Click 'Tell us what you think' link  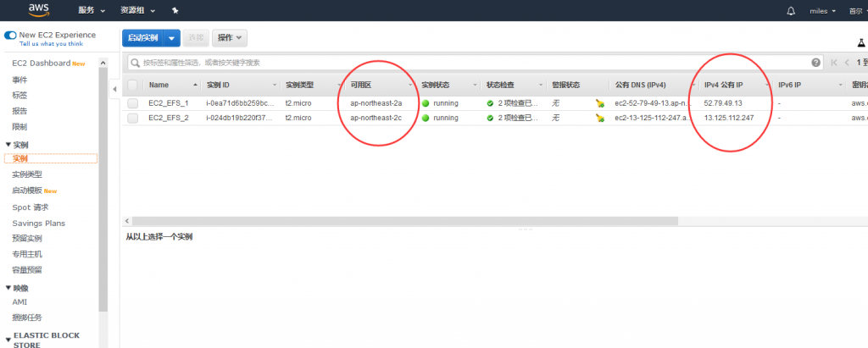pyautogui.click(x=51, y=44)
